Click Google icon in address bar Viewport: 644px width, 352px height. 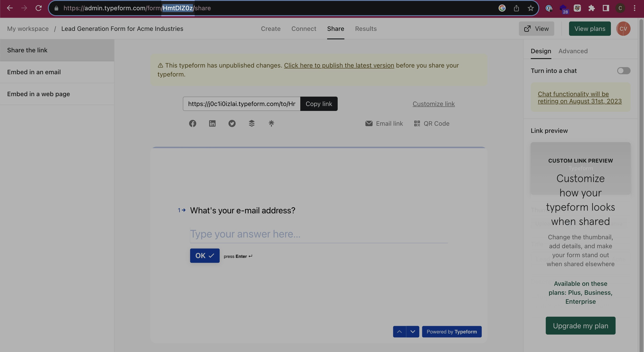502,8
